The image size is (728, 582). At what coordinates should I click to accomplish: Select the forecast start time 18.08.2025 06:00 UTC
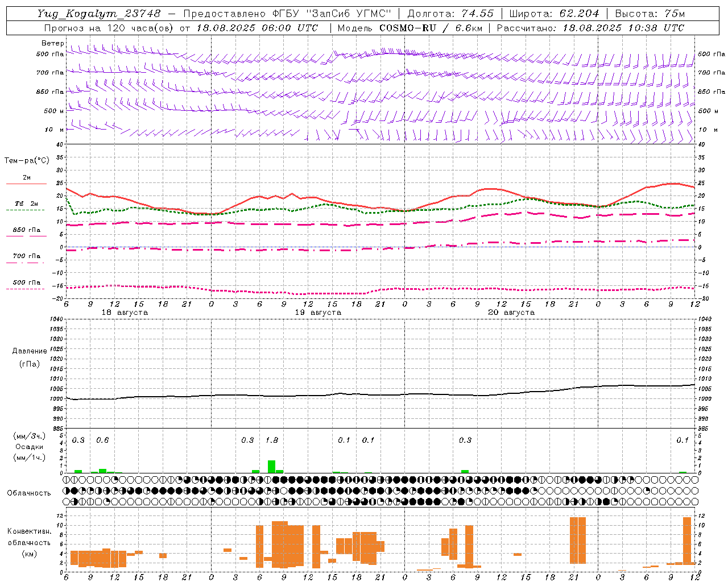coord(257,28)
